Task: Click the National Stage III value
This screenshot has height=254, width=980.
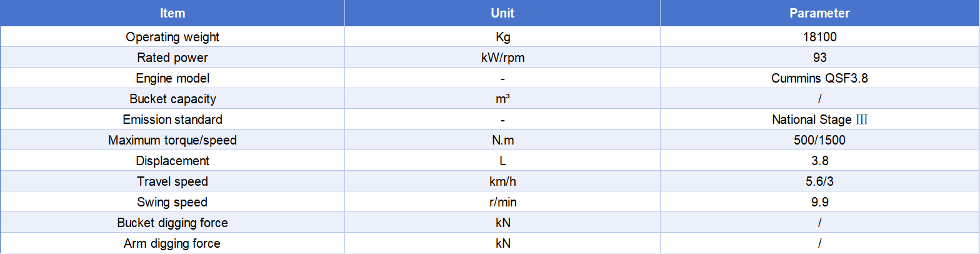Action: [819, 119]
